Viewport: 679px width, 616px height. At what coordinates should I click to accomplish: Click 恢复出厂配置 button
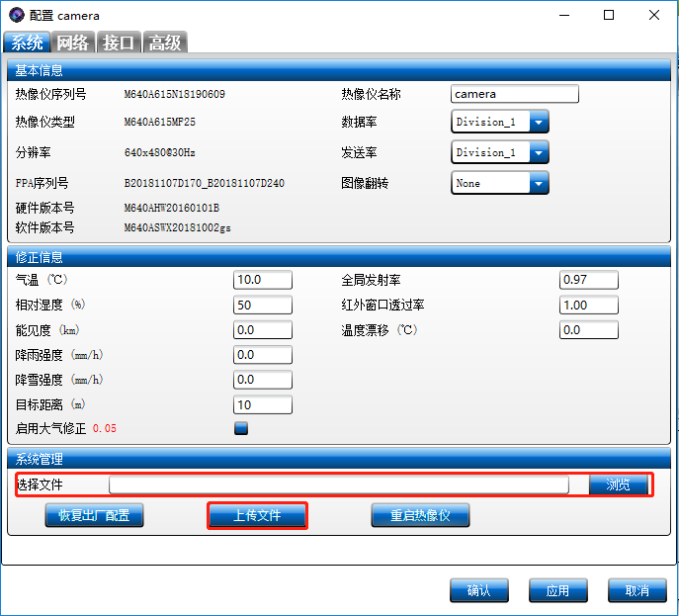tap(94, 515)
